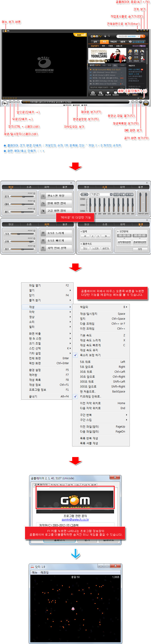Open the 영화 movie category icon in GOM TV
Viewport: 151px width, 644px height.
[130, 52]
